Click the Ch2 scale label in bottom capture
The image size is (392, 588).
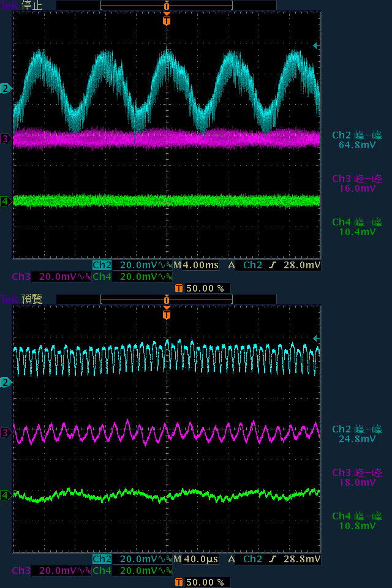click(x=102, y=559)
